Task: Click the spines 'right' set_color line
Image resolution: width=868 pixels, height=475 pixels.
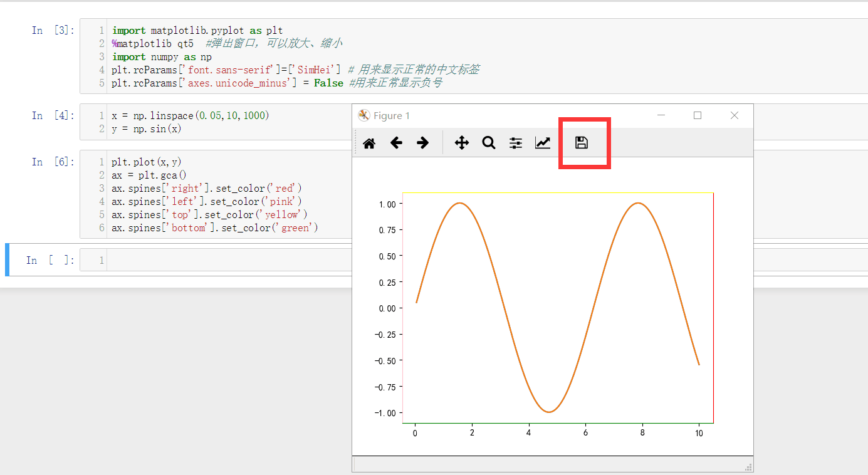Action: point(207,189)
